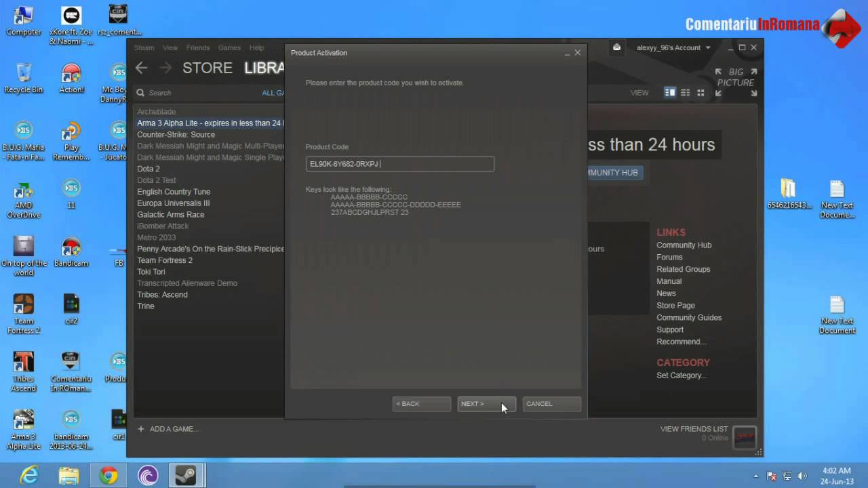Screen dimensions: 868x488
Task: Click ADD A GAME at bottom left
Action: click(168, 429)
